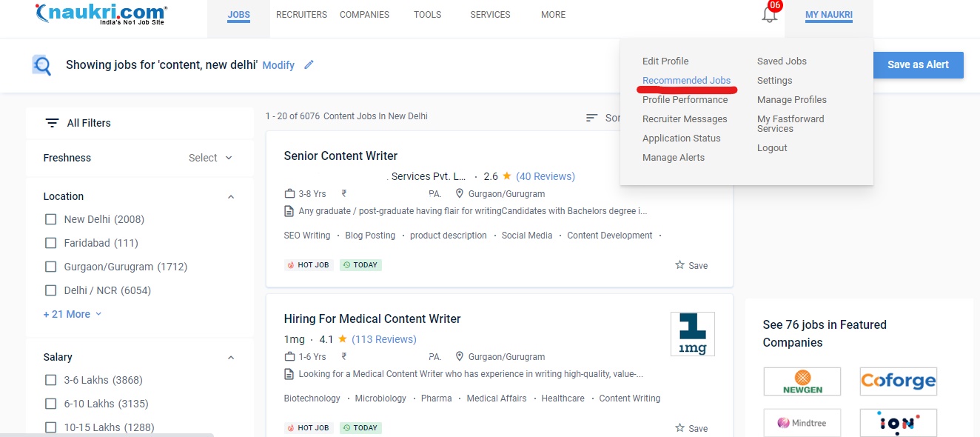980x437 pixels.
Task: Click the All Filters heading
Action: point(89,123)
